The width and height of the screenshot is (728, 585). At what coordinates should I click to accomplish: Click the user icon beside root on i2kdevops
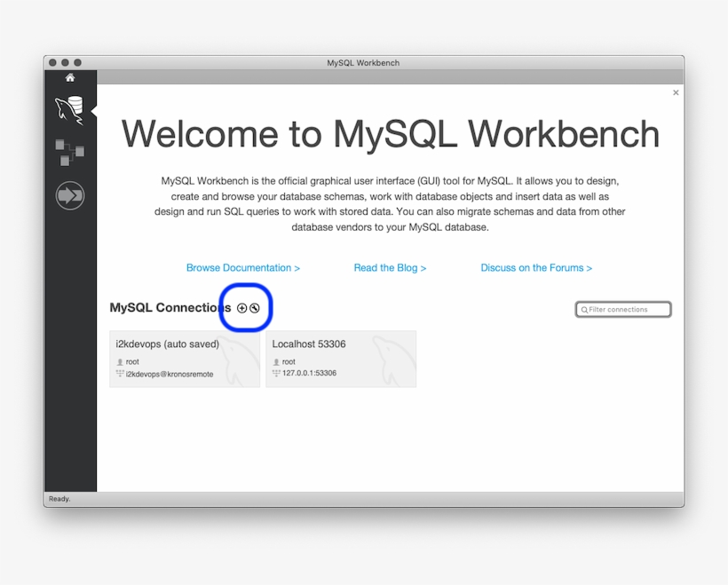tap(119, 362)
